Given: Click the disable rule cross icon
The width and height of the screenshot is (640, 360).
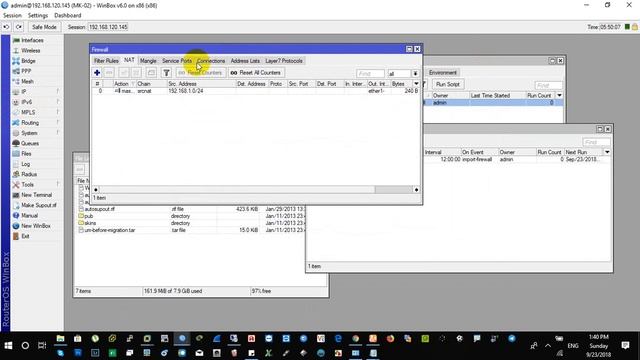Looking at the screenshot, I should tap(136, 73).
